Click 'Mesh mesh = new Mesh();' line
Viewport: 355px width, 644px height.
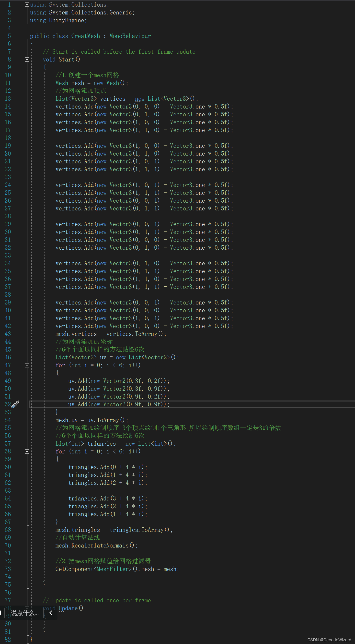coord(92,83)
